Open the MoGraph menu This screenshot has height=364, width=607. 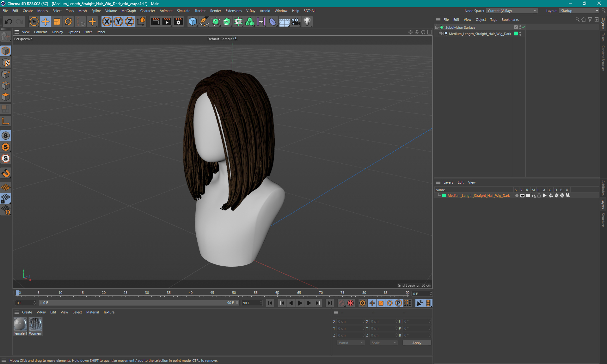click(x=128, y=11)
